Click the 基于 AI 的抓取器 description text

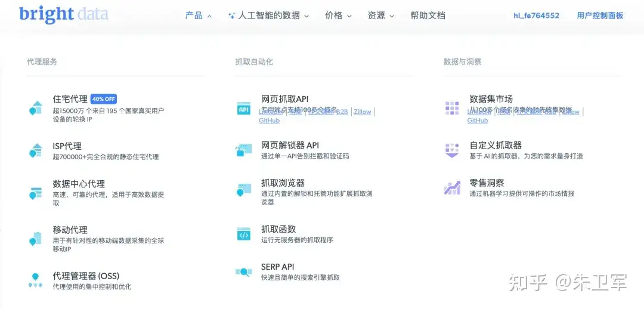[x=526, y=156]
